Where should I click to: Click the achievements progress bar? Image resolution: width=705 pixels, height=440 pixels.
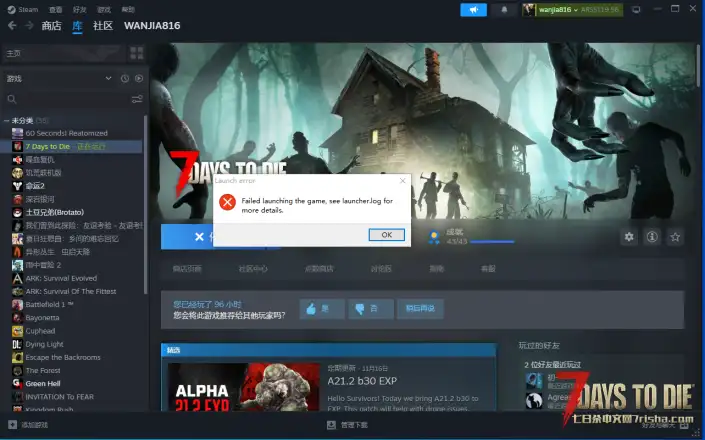(492, 242)
